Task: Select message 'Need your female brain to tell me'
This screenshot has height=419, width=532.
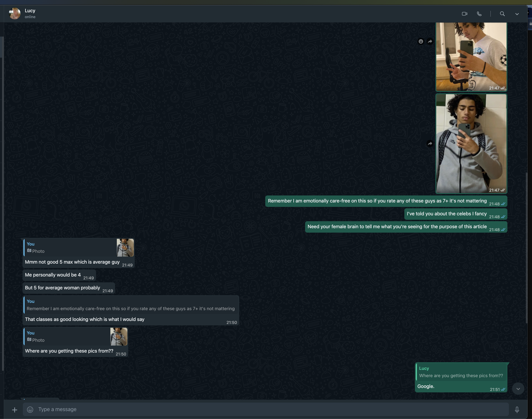Action: pos(406,227)
